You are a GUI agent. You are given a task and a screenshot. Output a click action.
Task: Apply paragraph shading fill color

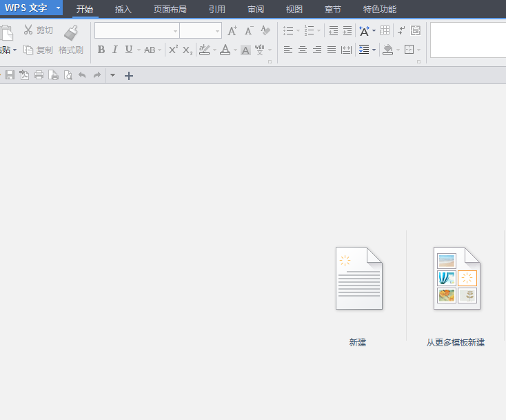[x=387, y=50]
